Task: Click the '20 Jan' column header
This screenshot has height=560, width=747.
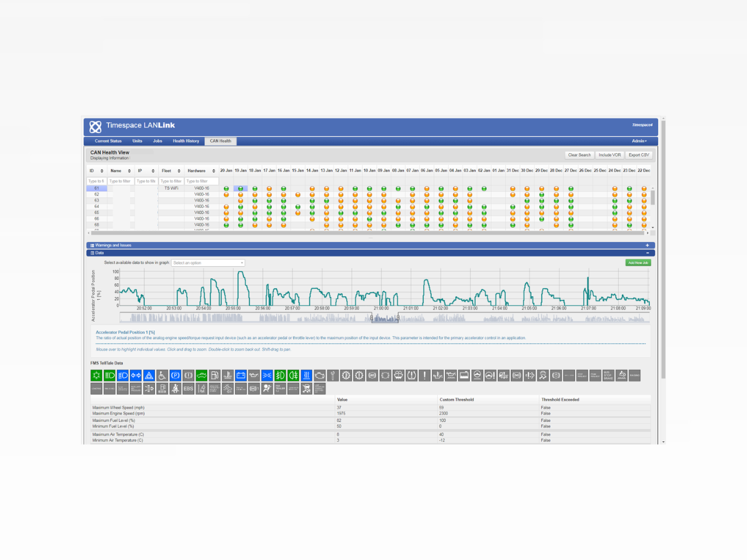Action: click(227, 170)
